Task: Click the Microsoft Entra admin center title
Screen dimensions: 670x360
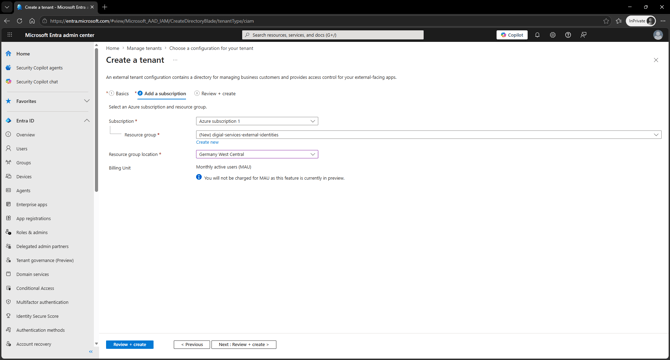Action: 59,35
